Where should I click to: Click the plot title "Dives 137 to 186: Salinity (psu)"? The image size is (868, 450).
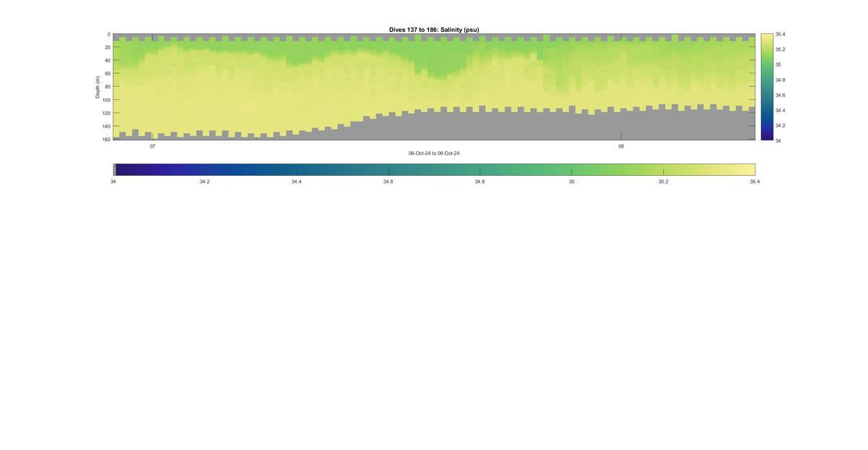coord(434,30)
